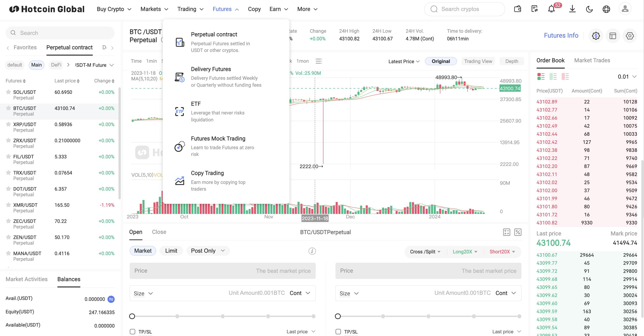This screenshot has height=336, width=644.
Task: Click the left size slider handle
Action: (x=132, y=316)
